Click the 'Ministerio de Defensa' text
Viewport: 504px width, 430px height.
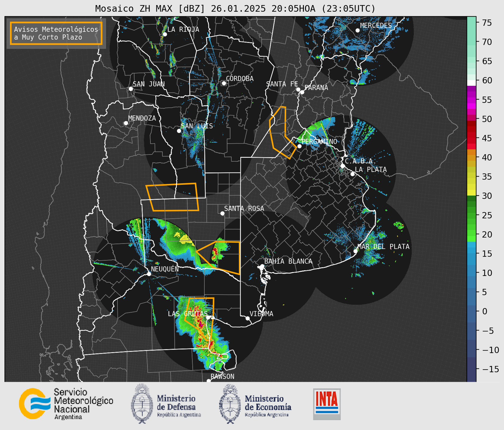click(x=176, y=403)
